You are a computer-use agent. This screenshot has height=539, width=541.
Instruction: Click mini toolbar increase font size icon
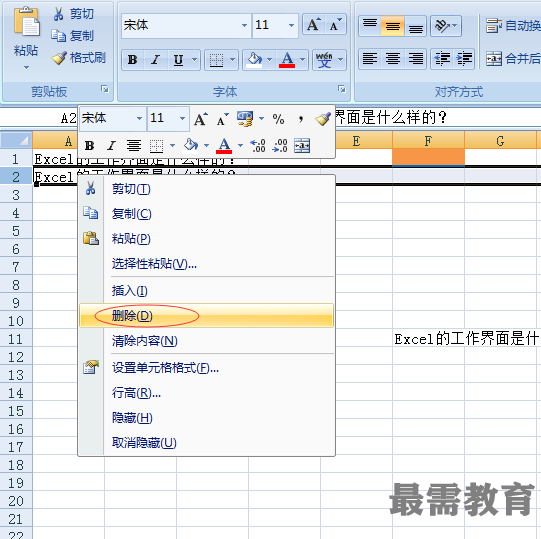201,119
